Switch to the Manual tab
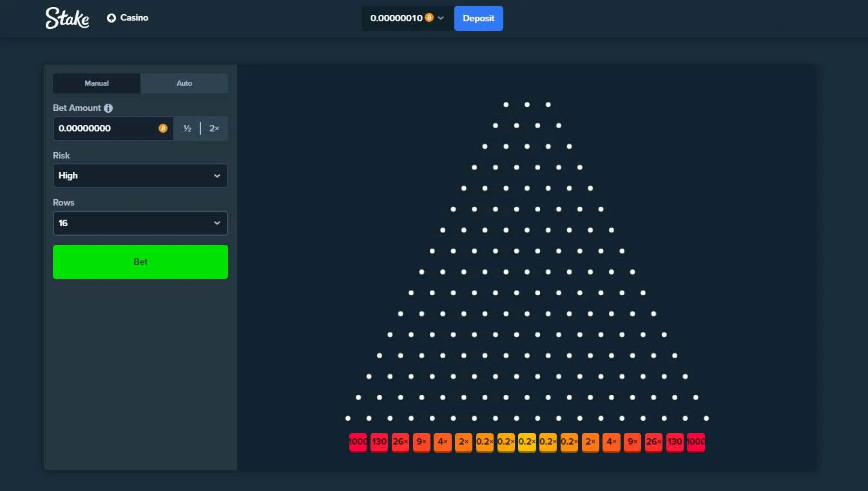Screen dimensions: 868x491 96,83
